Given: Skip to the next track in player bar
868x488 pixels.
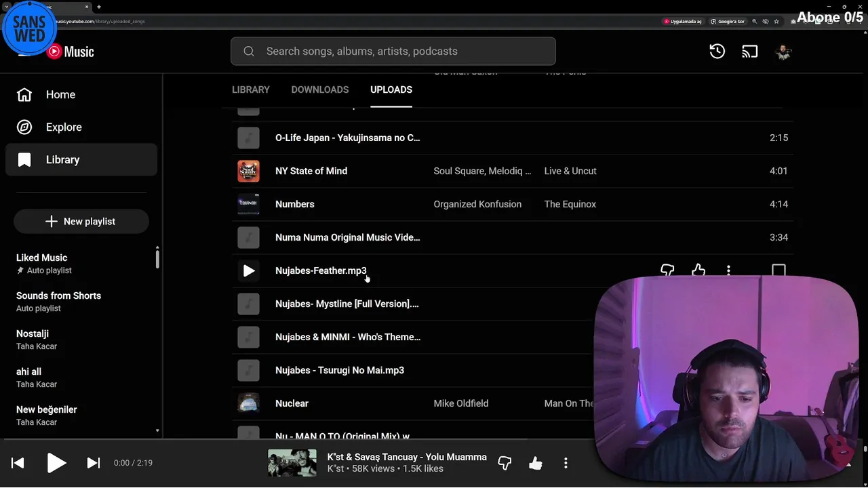Looking at the screenshot, I should tap(94, 463).
